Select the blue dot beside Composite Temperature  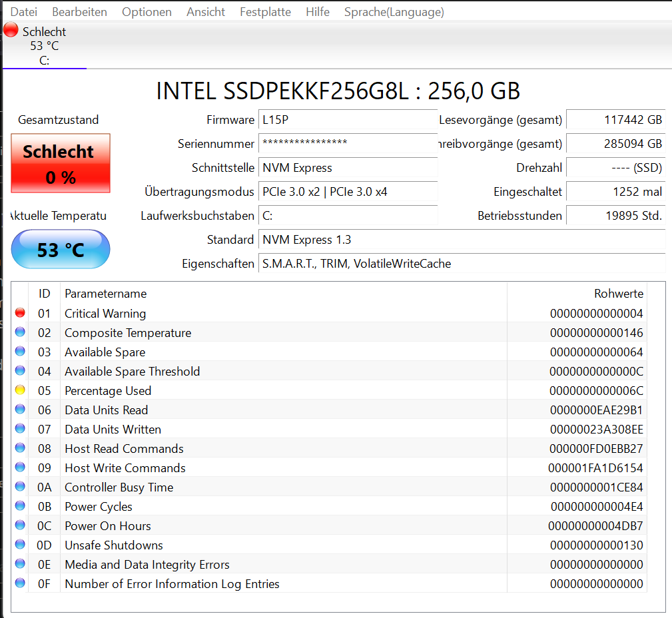tap(19, 332)
